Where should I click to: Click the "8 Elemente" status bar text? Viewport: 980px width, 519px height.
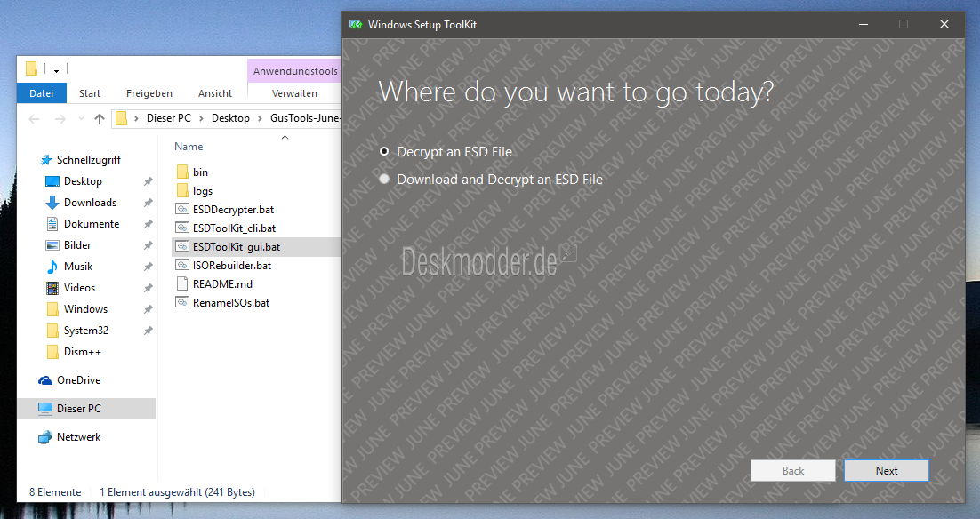pyautogui.click(x=55, y=492)
